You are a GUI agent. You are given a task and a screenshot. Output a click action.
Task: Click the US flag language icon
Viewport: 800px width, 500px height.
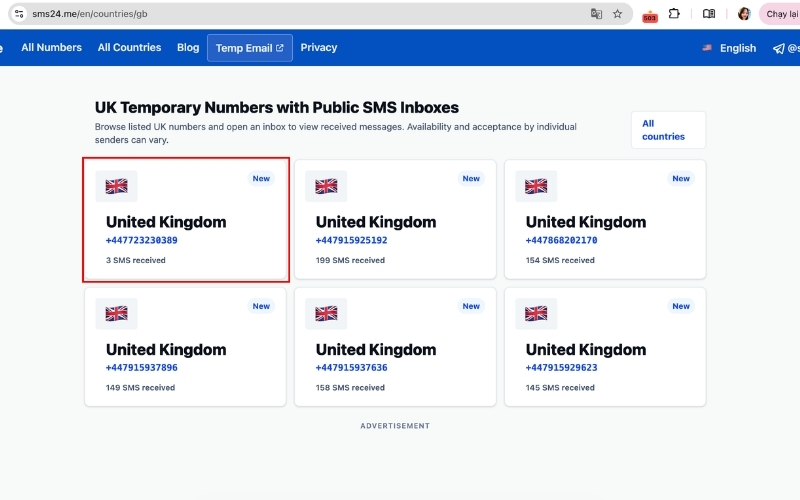point(707,48)
